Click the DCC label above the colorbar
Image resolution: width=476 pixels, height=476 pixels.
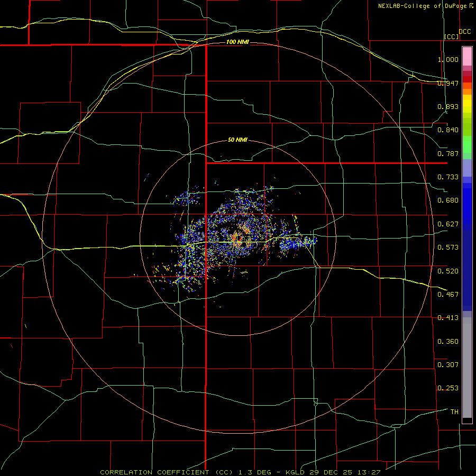pyautogui.click(x=464, y=32)
